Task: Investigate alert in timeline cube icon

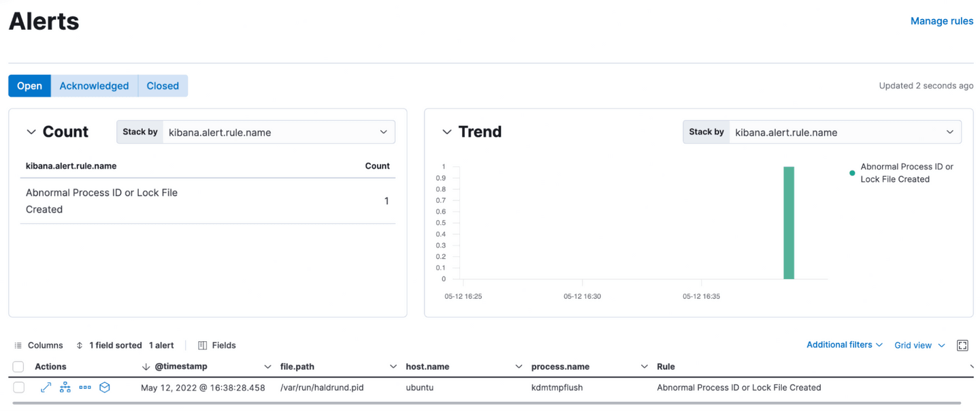Action: 105,387
